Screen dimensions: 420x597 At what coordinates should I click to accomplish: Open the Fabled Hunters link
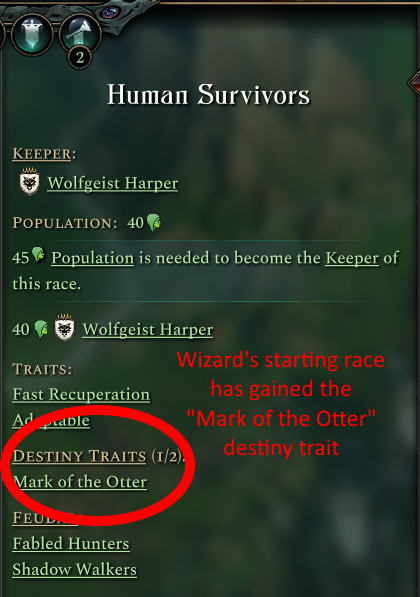click(x=71, y=544)
